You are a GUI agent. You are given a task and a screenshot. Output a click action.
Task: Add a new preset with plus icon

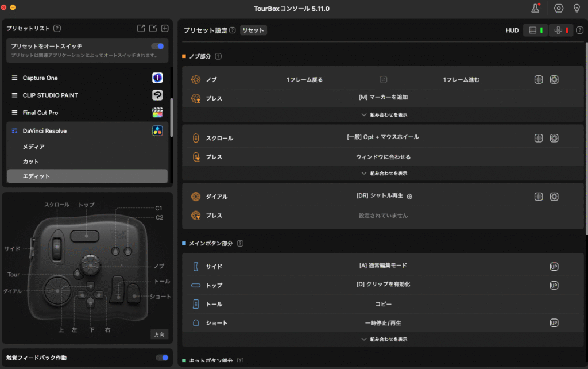pos(165,28)
